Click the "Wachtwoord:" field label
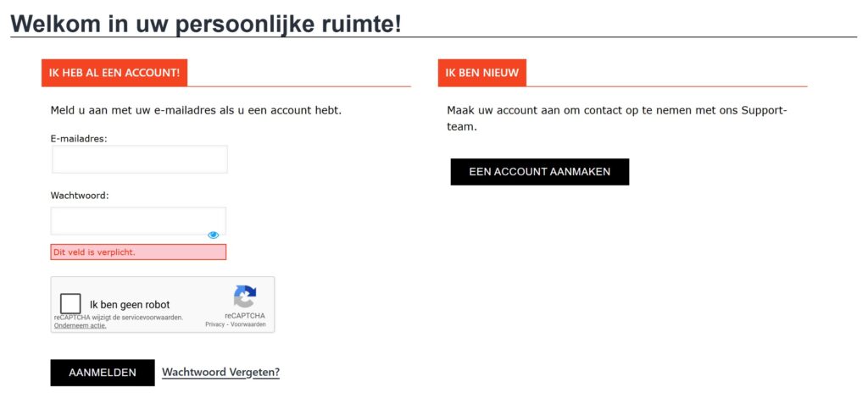This screenshot has height=404, width=868. pos(80,196)
